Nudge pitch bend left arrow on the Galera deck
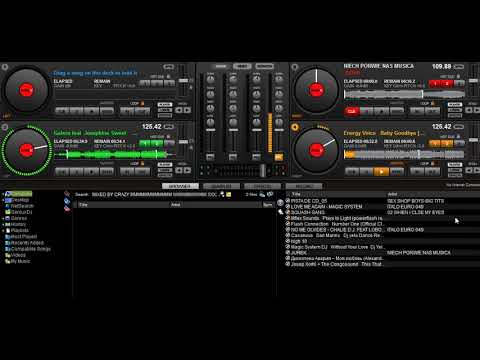Screen dimensions: 480x360 tap(179, 170)
